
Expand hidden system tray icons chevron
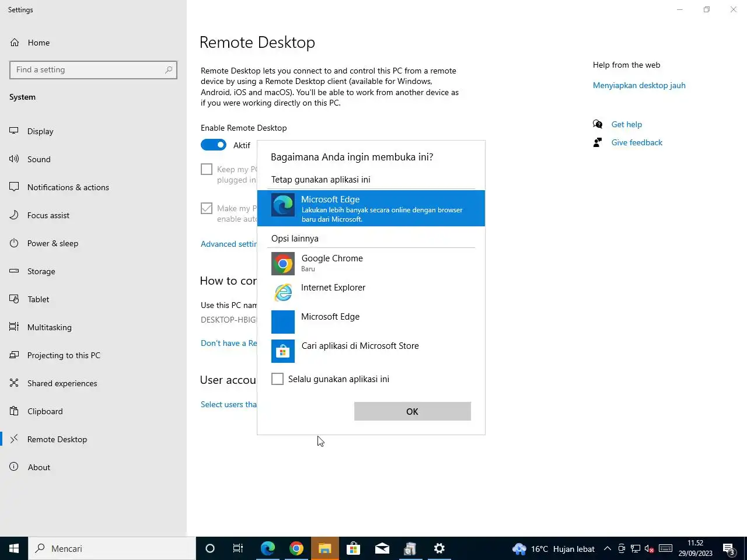(x=608, y=548)
